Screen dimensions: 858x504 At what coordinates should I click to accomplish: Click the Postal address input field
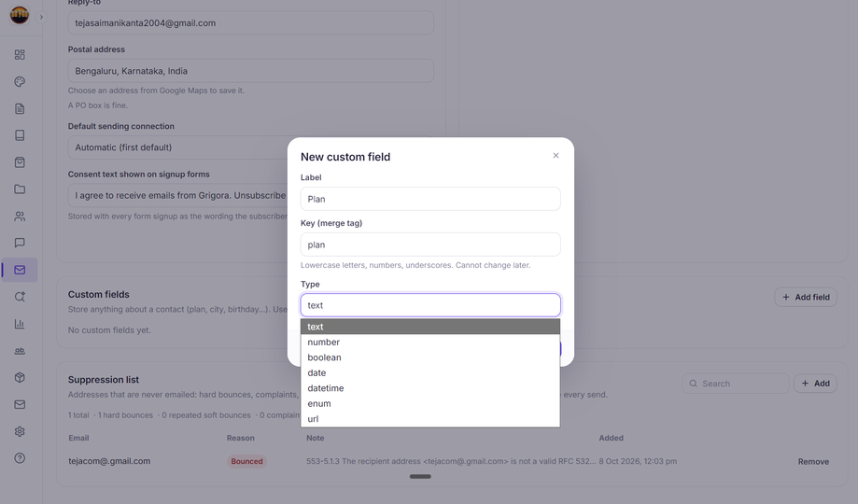pos(250,71)
